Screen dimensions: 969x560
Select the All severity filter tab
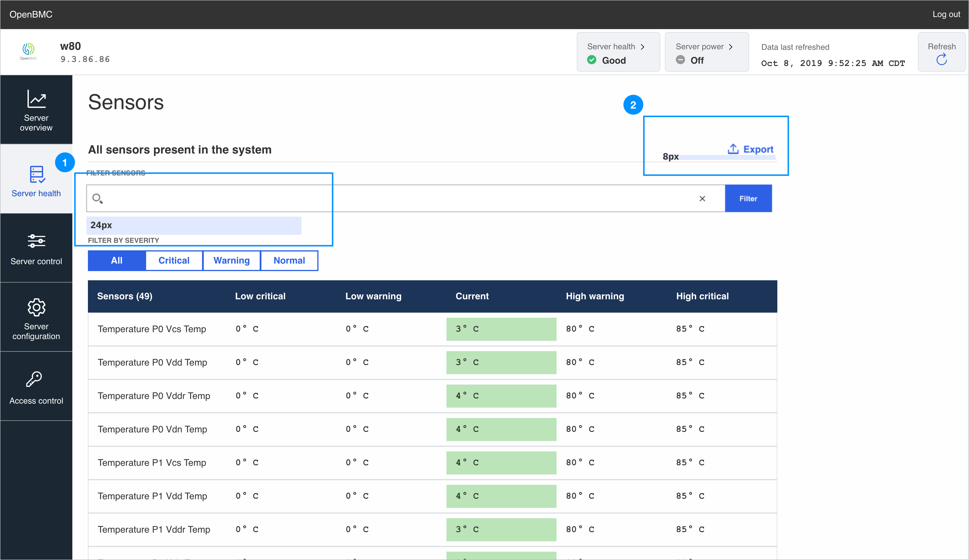[x=116, y=260]
